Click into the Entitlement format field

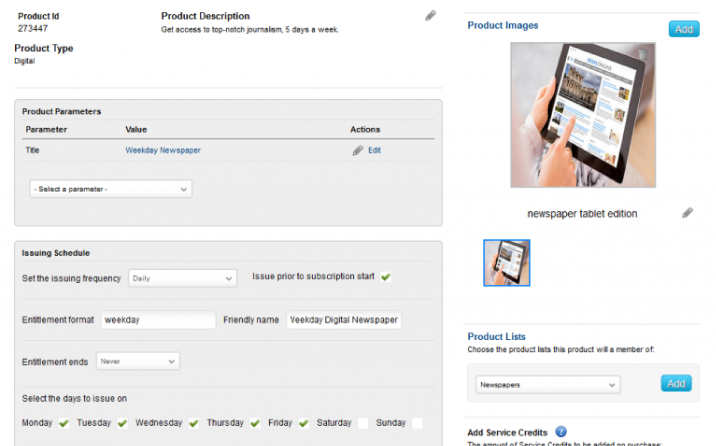(157, 320)
